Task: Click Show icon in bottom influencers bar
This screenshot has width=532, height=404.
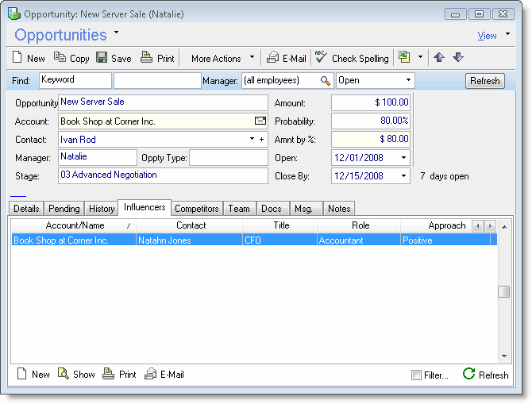Action: point(64,374)
